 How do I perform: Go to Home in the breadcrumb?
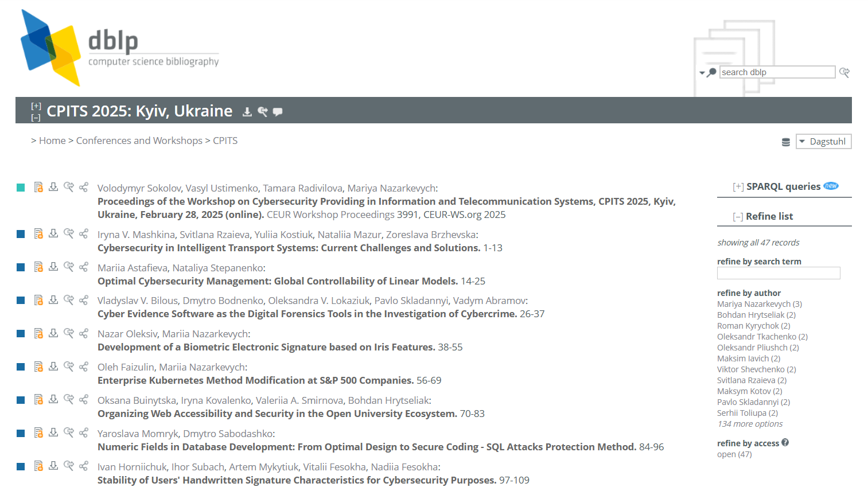click(52, 141)
